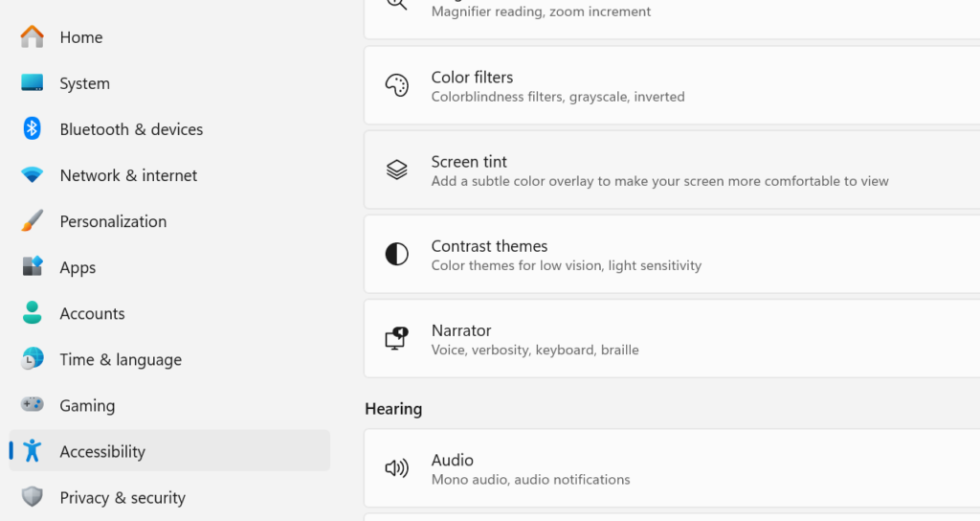
Task: Click the Contrast themes half-circle icon
Action: [x=397, y=254]
